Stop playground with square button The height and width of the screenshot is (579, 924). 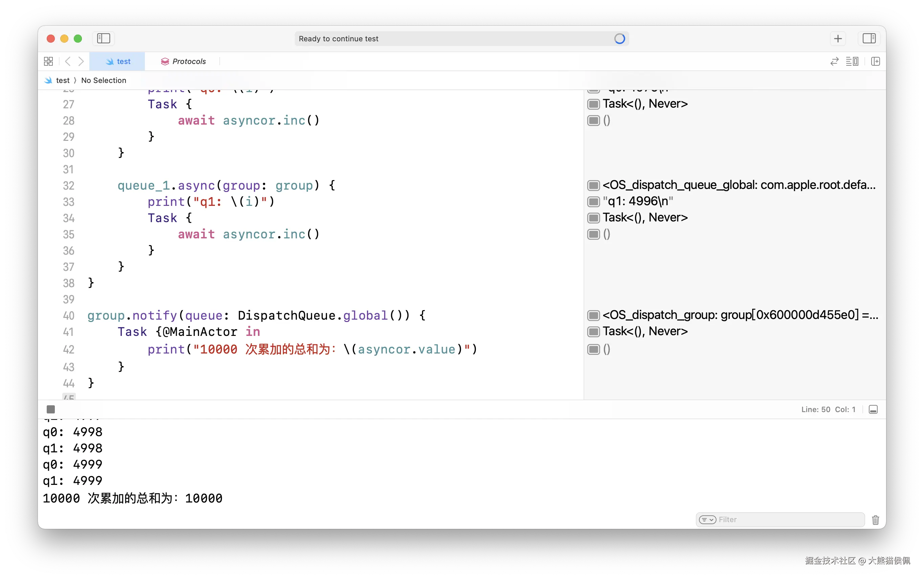51,409
